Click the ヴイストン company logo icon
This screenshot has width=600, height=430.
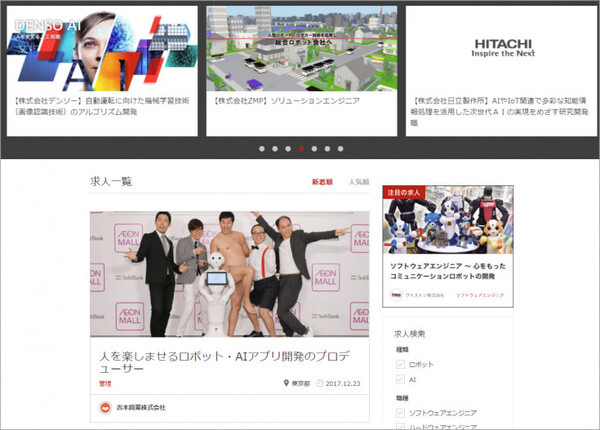396,295
